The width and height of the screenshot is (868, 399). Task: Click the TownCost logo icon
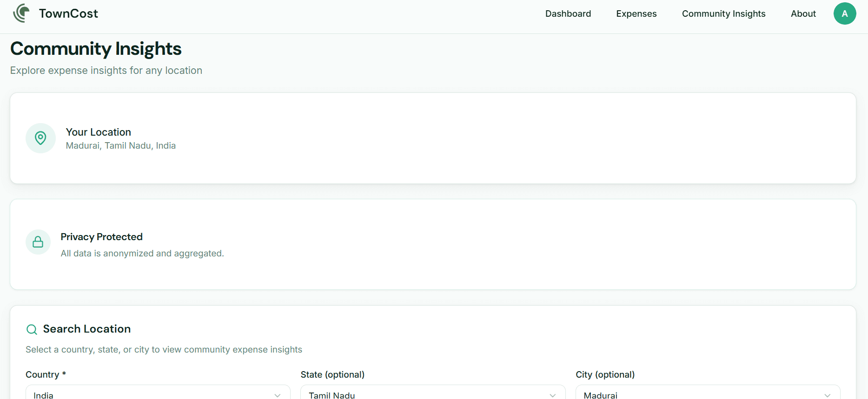[21, 13]
